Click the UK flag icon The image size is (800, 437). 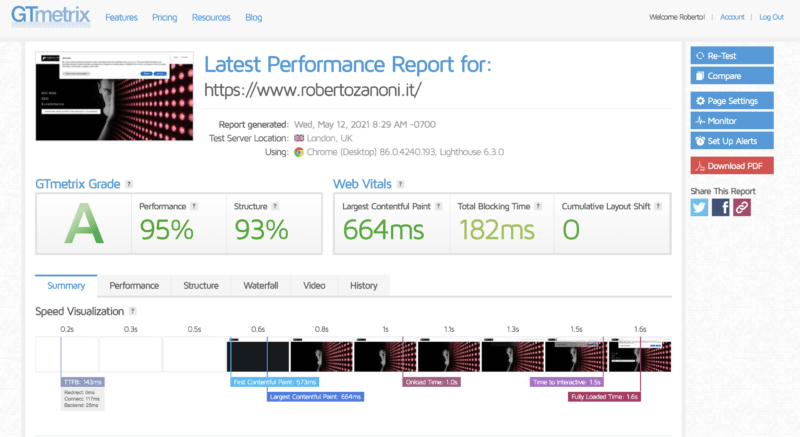click(299, 138)
